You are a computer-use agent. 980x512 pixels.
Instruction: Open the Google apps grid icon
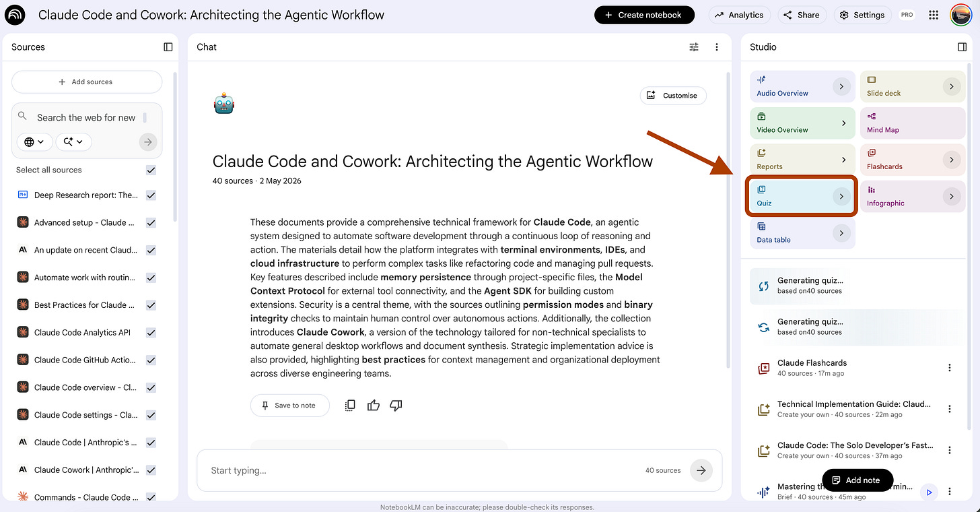coord(934,15)
